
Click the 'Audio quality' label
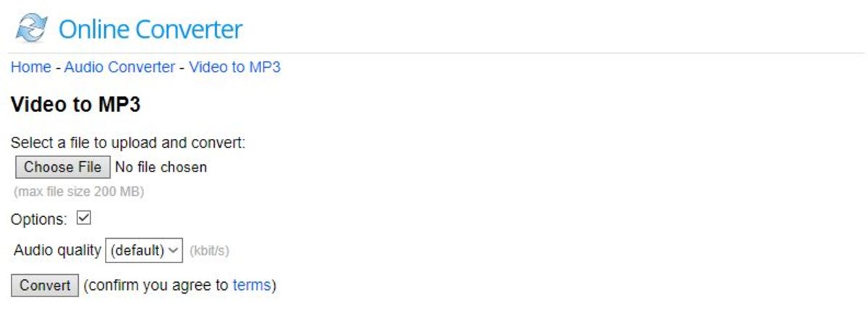click(x=58, y=250)
